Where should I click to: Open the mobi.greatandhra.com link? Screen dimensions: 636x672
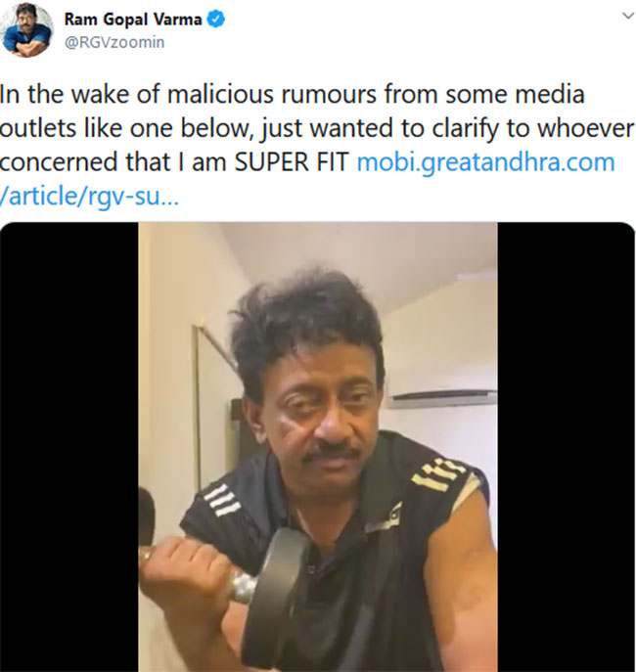485,162
